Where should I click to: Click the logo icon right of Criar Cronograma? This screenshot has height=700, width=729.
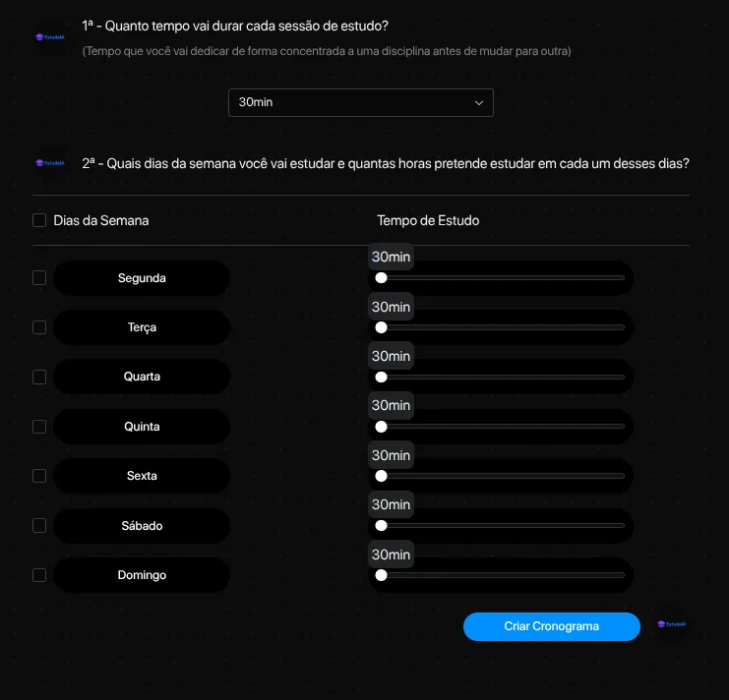click(675, 625)
